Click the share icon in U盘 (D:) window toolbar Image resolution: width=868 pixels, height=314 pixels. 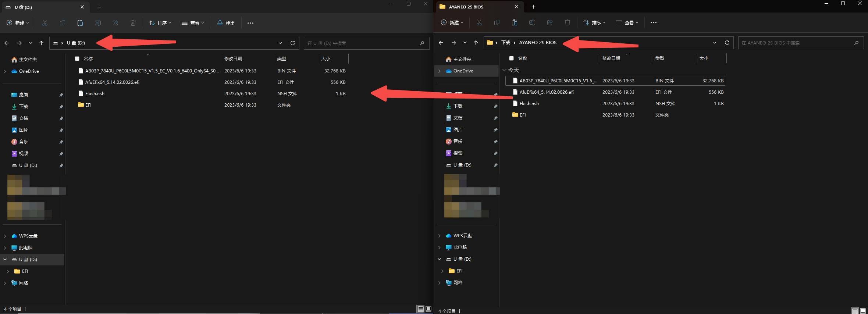(x=115, y=23)
